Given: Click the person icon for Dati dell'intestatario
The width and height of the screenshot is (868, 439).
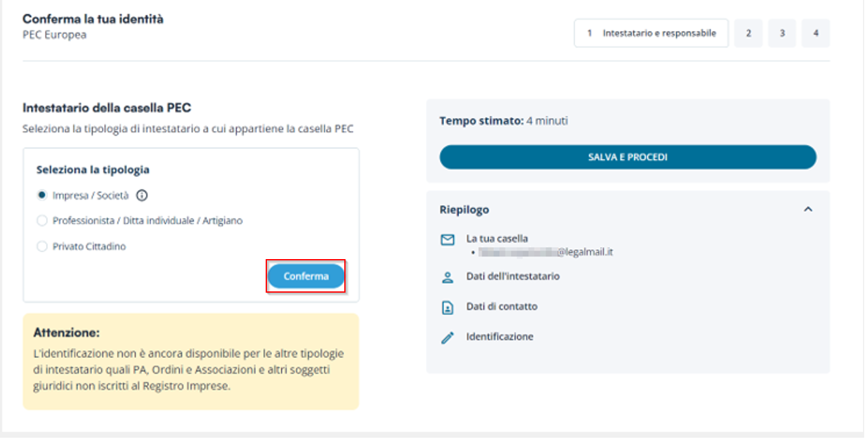Looking at the screenshot, I should [x=448, y=277].
